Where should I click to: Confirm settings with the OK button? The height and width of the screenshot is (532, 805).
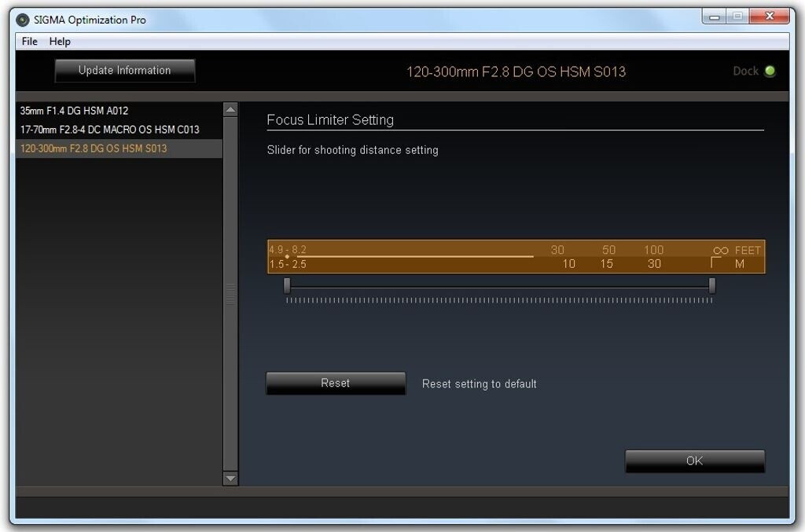[x=694, y=461]
